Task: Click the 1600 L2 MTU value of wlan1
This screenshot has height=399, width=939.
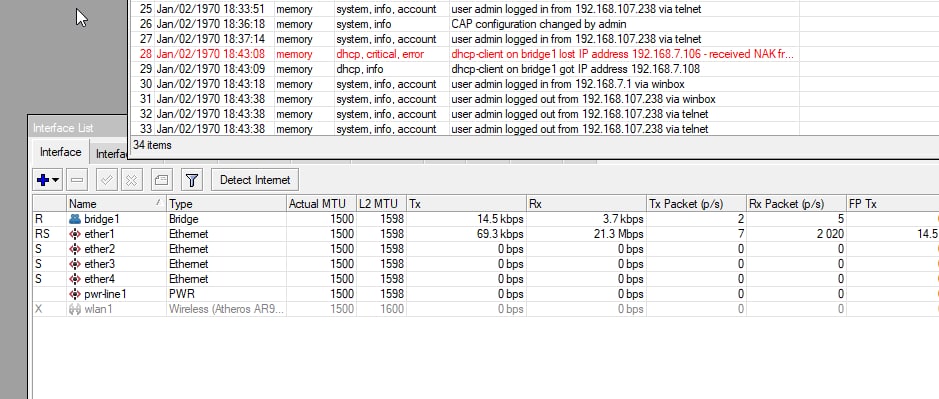Action: pos(392,309)
